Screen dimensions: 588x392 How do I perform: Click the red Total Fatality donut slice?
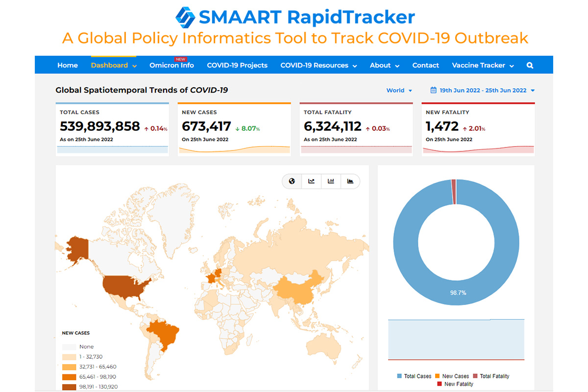coord(454,192)
